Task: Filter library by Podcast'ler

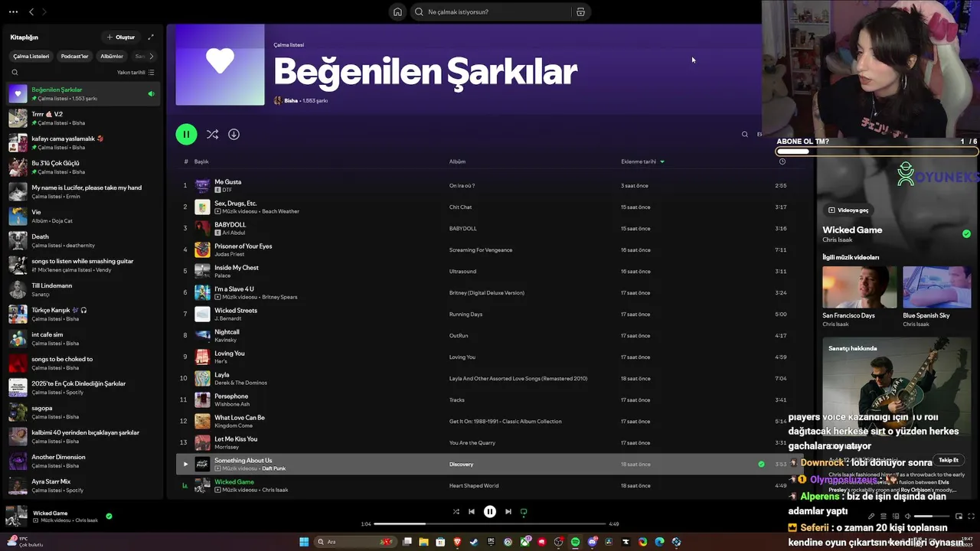Action: (74, 56)
